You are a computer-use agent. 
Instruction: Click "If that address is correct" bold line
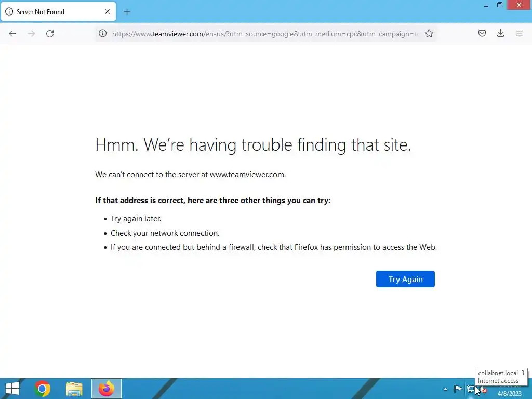click(212, 201)
